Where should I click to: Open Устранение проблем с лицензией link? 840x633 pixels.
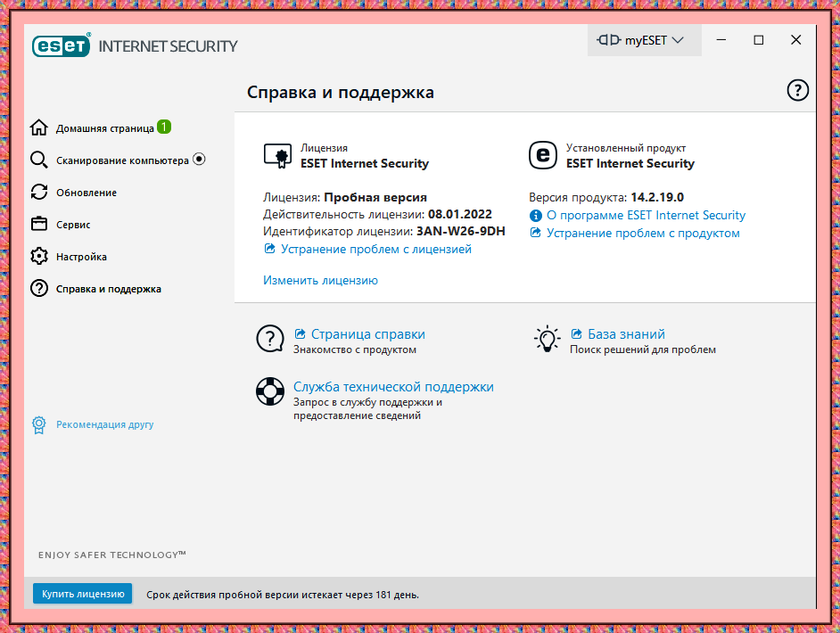[376, 249]
